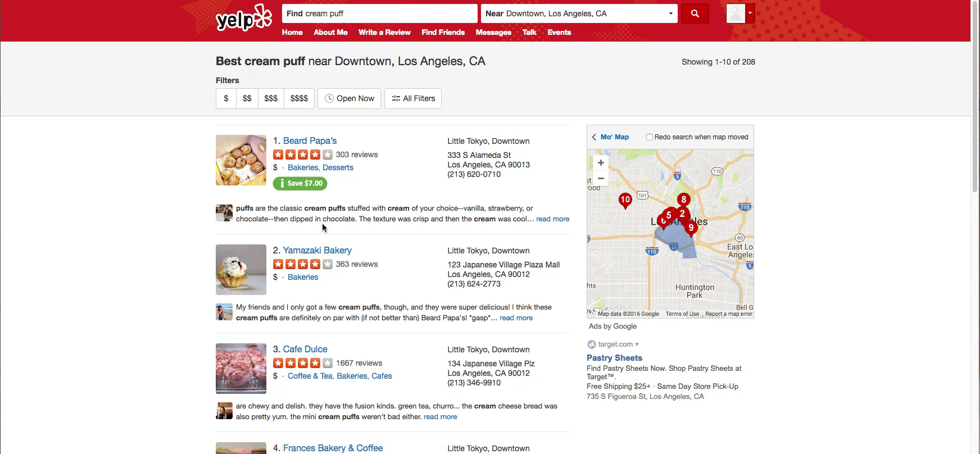Open the Near location dropdown arrow
980x454 pixels.
[670, 13]
